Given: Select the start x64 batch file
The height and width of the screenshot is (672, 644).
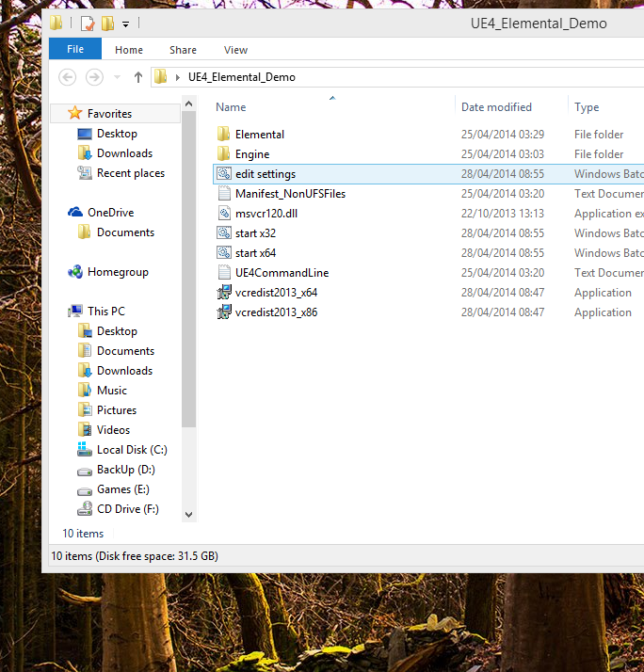Looking at the screenshot, I should click(x=255, y=253).
